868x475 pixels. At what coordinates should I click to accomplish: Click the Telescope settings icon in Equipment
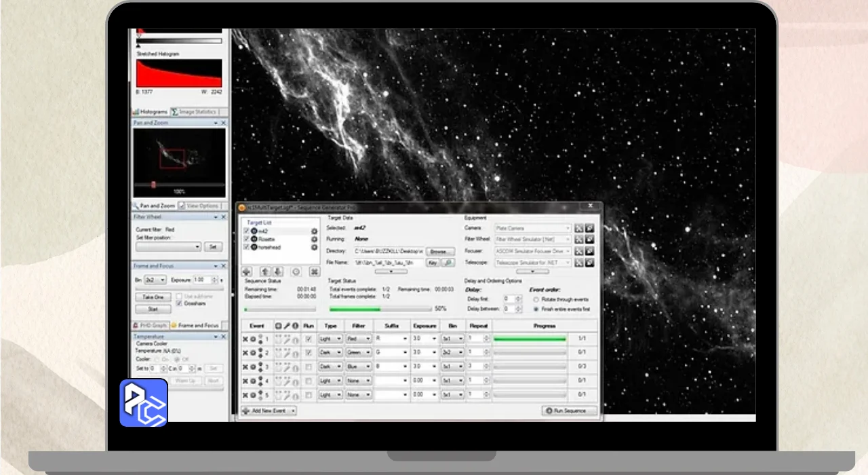[589, 262]
